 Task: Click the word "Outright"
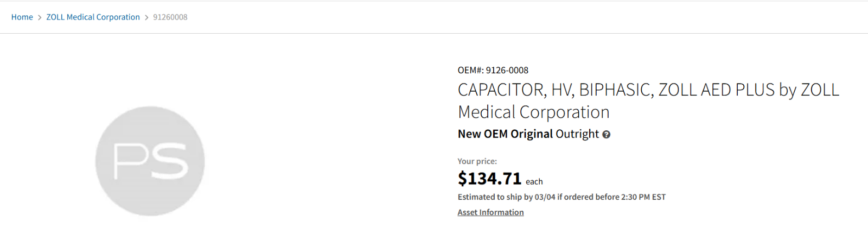point(577,134)
